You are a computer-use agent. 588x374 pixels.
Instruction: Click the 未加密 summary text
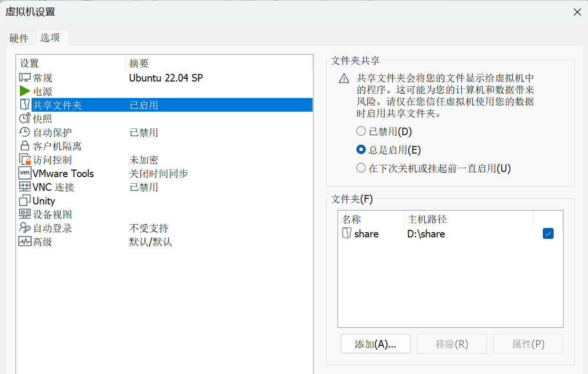click(144, 160)
